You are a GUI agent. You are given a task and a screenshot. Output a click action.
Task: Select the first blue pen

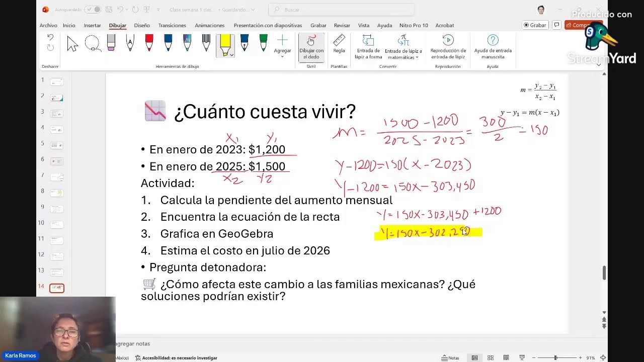pos(168,43)
